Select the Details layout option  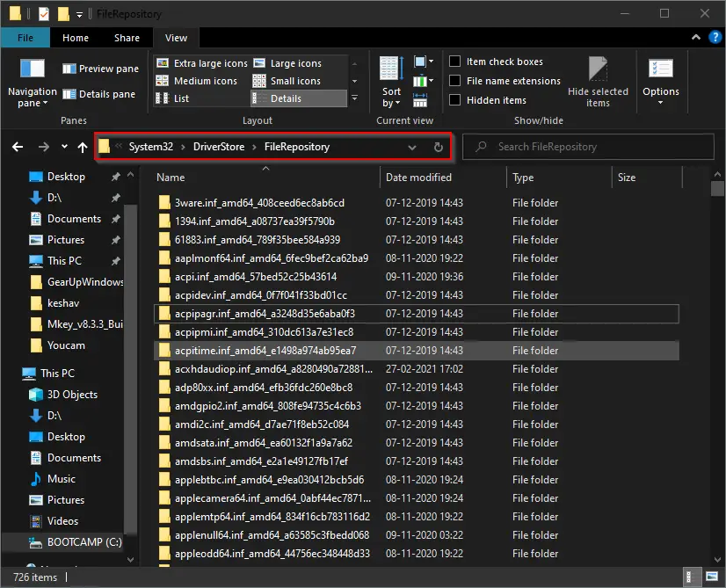coord(299,98)
